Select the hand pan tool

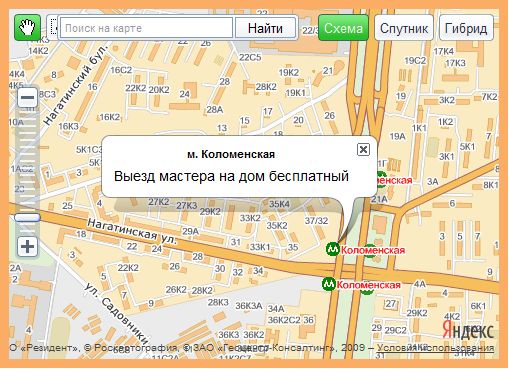click(27, 28)
